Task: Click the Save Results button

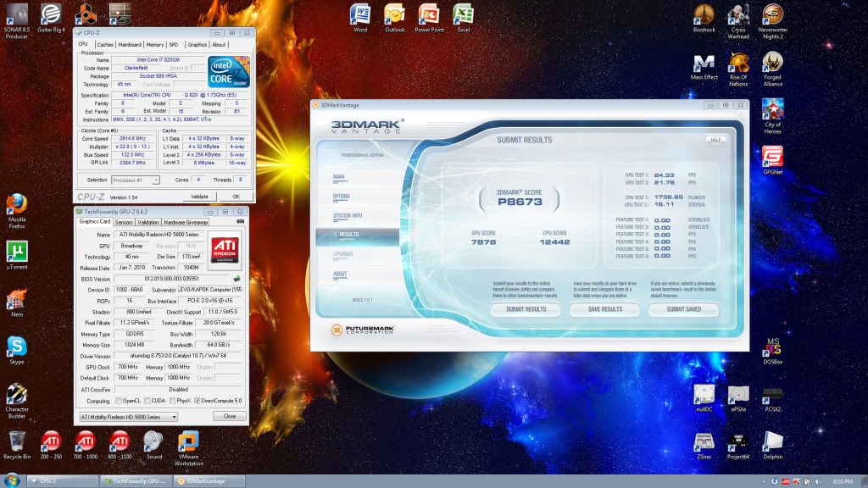Action: click(605, 309)
